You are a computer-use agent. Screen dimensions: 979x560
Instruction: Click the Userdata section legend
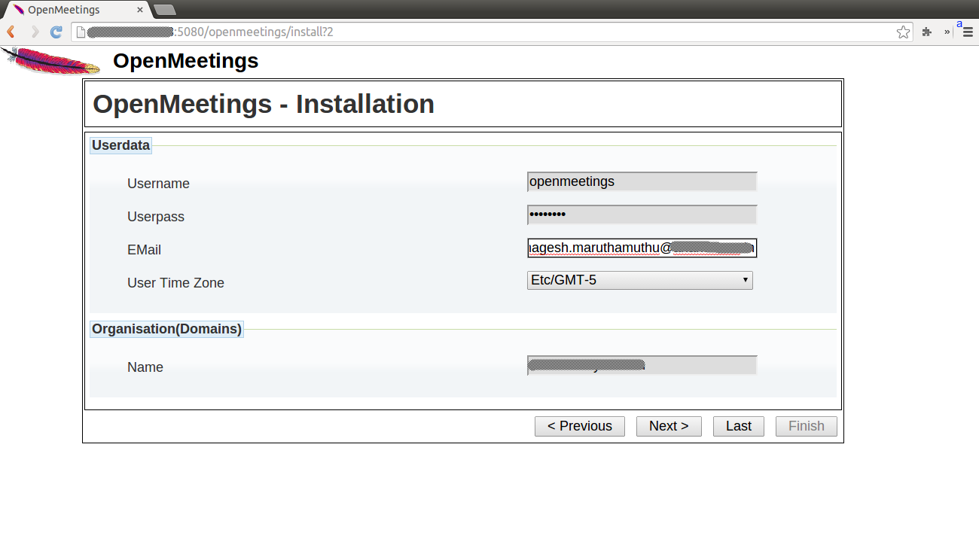[120, 145]
